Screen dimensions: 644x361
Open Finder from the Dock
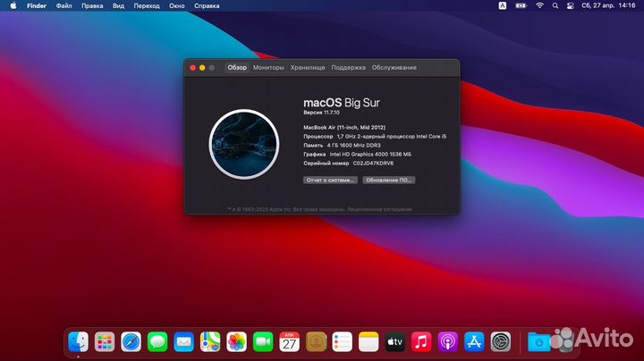[x=78, y=341]
